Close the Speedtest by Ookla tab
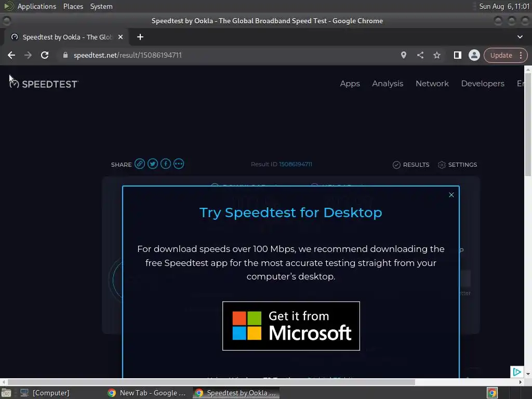The image size is (532, 399). click(x=121, y=37)
